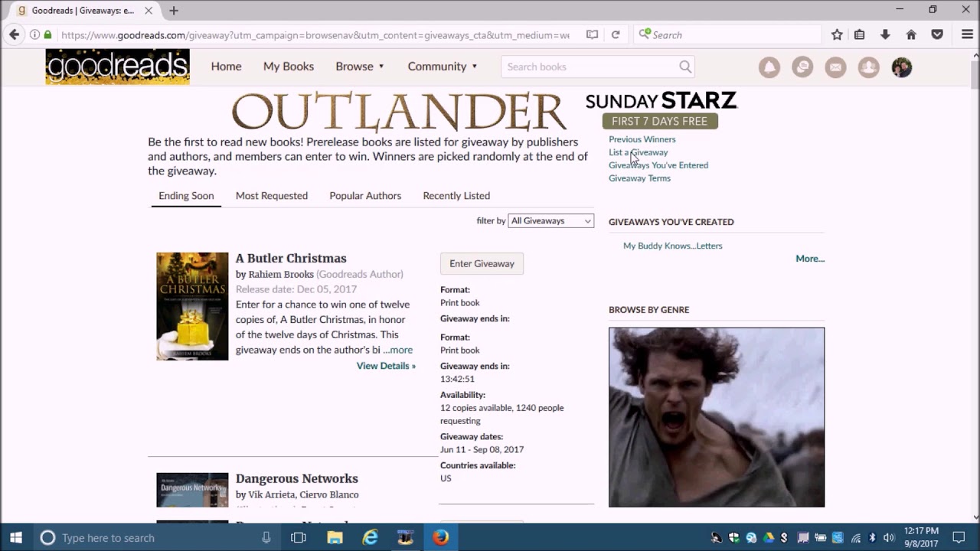This screenshot has height=551, width=980.
Task: Click the search magnifier icon in Search books
Action: click(x=685, y=67)
